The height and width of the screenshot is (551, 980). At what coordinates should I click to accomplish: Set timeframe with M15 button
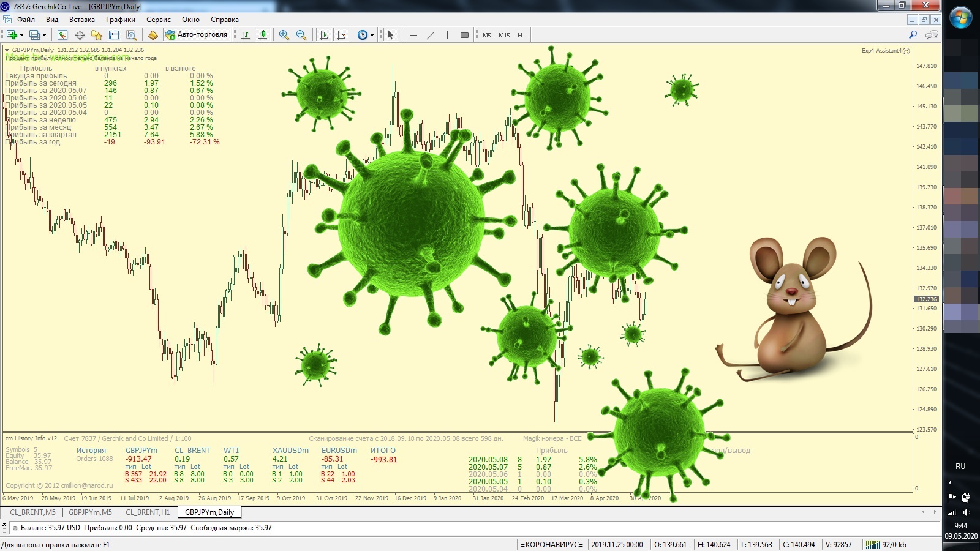pos(504,35)
